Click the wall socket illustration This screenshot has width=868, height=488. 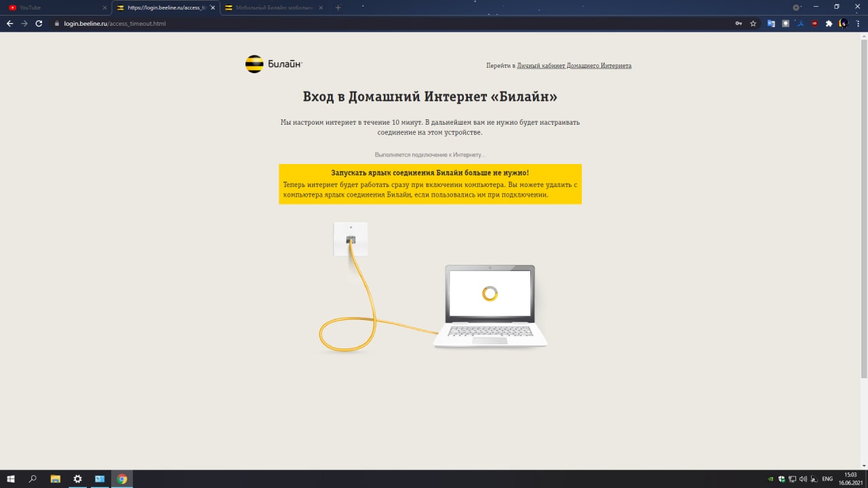tap(351, 239)
